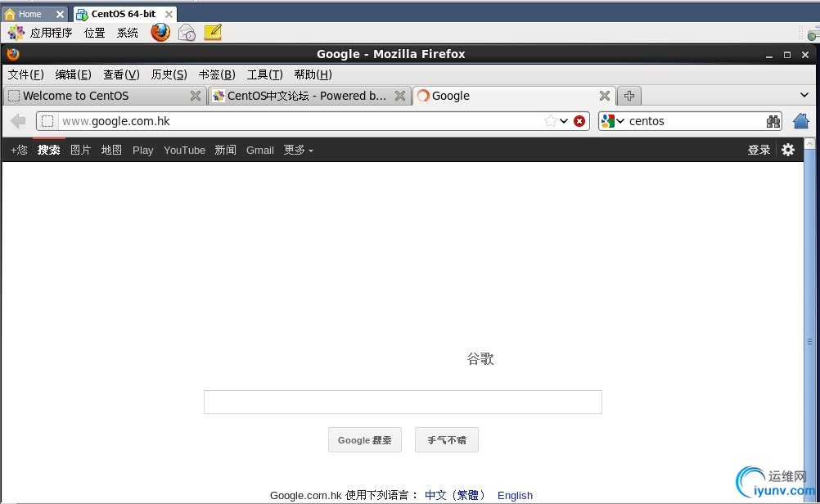820x504 pixels.
Task: Open the 系统 panel menu
Action: [x=127, y=33]
